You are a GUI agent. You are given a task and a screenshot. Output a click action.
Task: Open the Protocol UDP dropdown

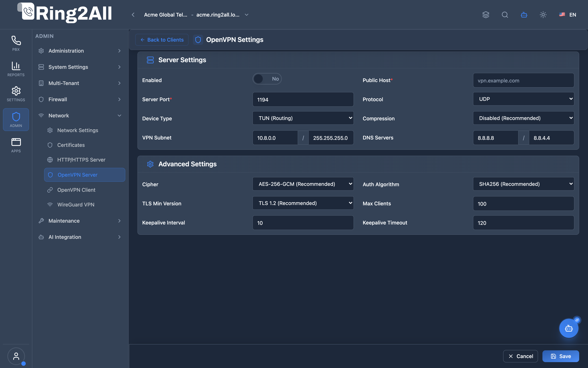[524, 99]
